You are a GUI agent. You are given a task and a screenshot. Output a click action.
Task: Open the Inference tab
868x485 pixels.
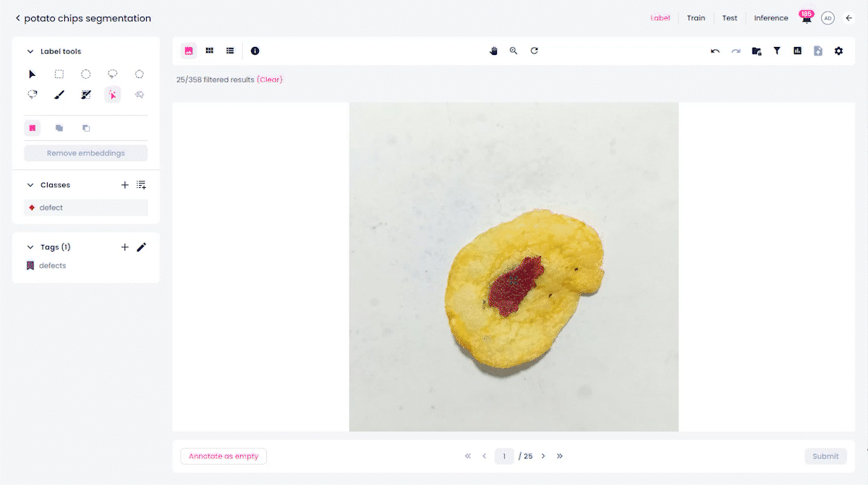click(771, 18)
